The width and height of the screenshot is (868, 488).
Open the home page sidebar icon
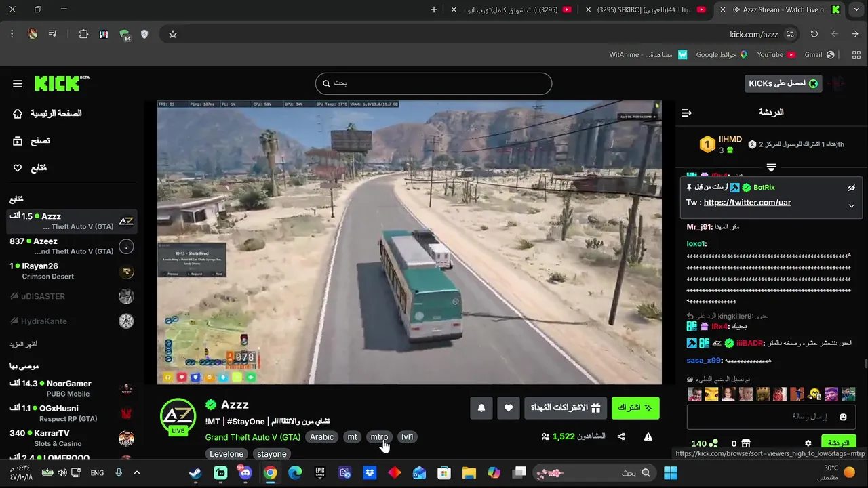18,113
